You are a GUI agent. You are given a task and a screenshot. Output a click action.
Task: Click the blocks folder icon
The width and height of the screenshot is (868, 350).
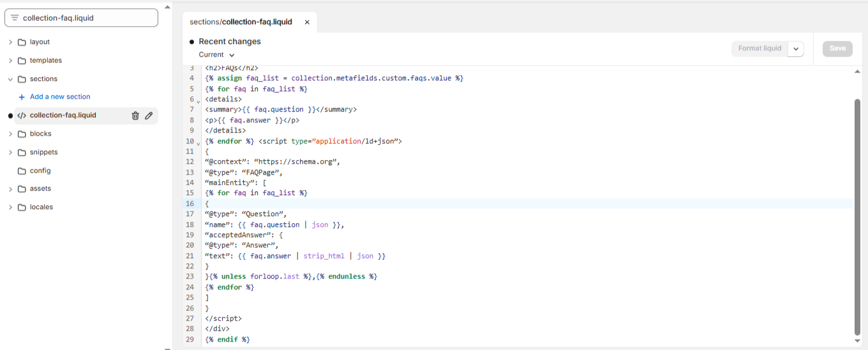point(22,134)
